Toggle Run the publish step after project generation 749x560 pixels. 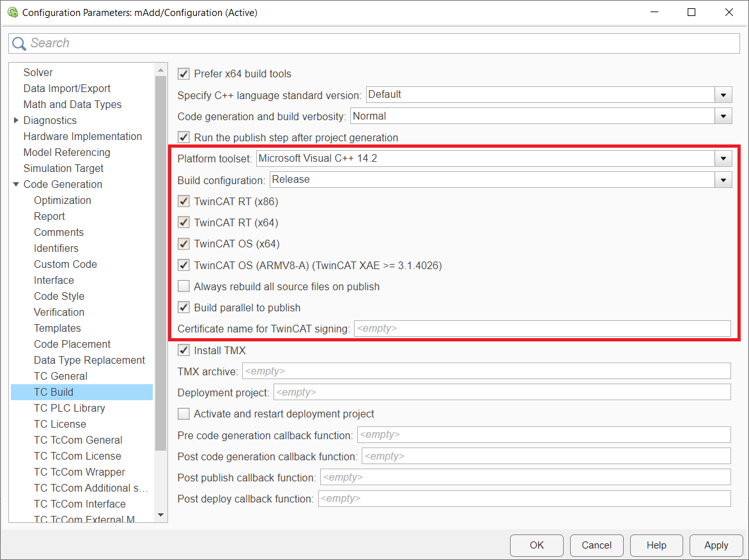coord(183,137)
